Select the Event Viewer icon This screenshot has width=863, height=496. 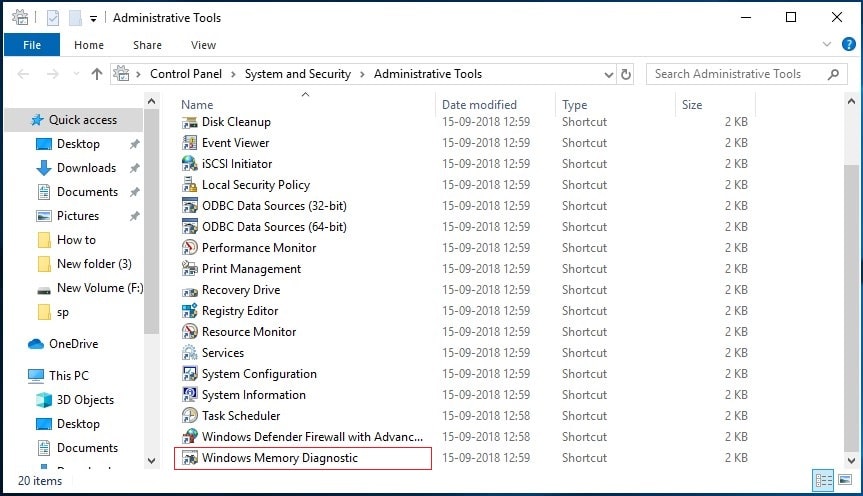189,143
